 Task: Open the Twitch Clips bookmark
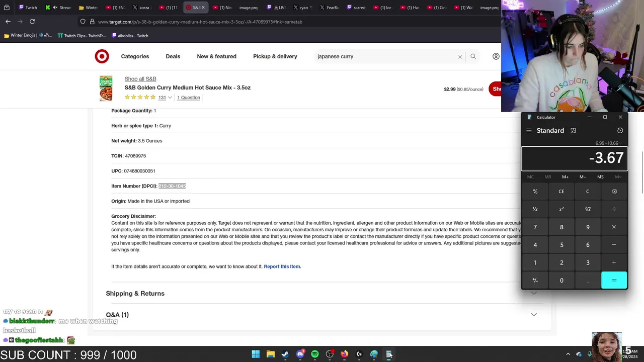coord(82,36)
